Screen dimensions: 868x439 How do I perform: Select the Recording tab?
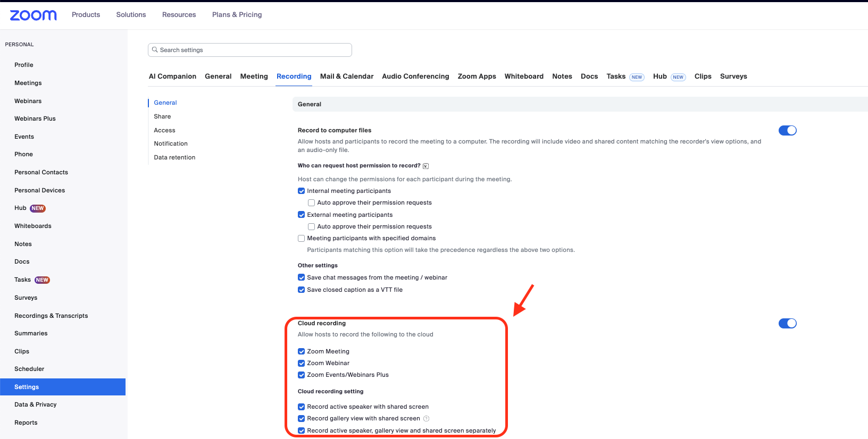coord(294,77)
